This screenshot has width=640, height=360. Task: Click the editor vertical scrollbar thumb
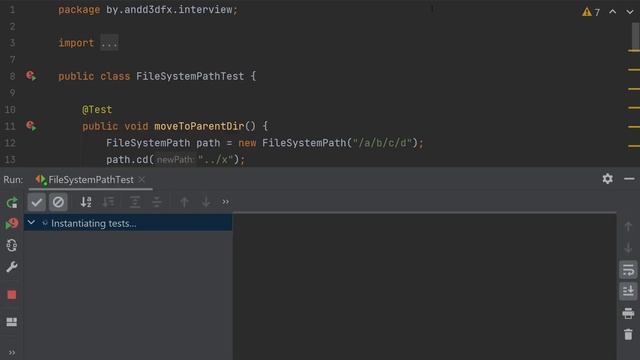pos(635,36)
